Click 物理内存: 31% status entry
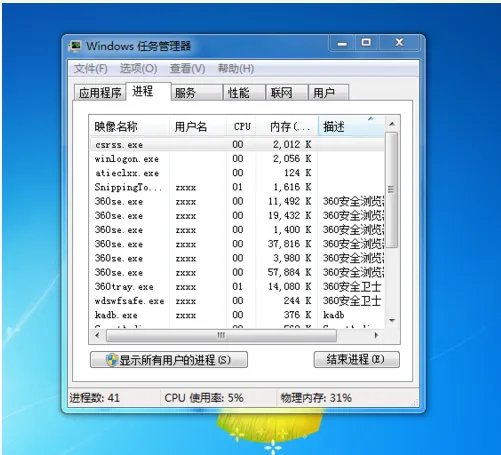501x455 pixels. tap(316, 398)
